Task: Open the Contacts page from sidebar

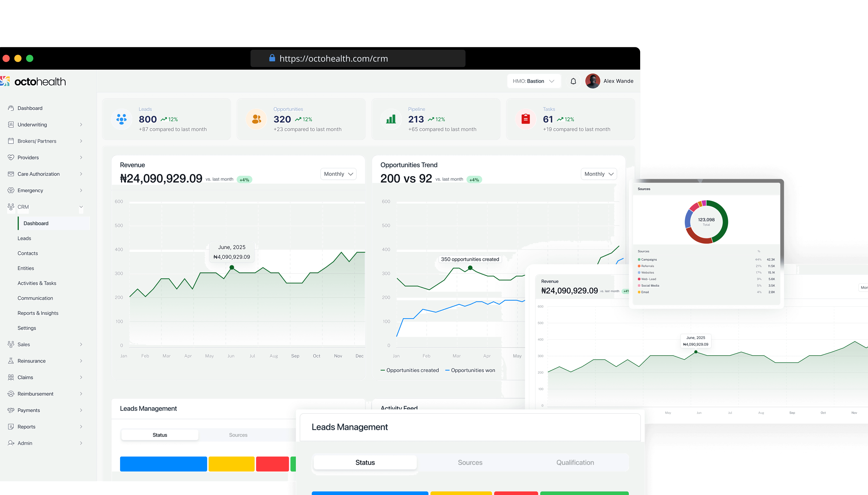Action: click(28, 253)
